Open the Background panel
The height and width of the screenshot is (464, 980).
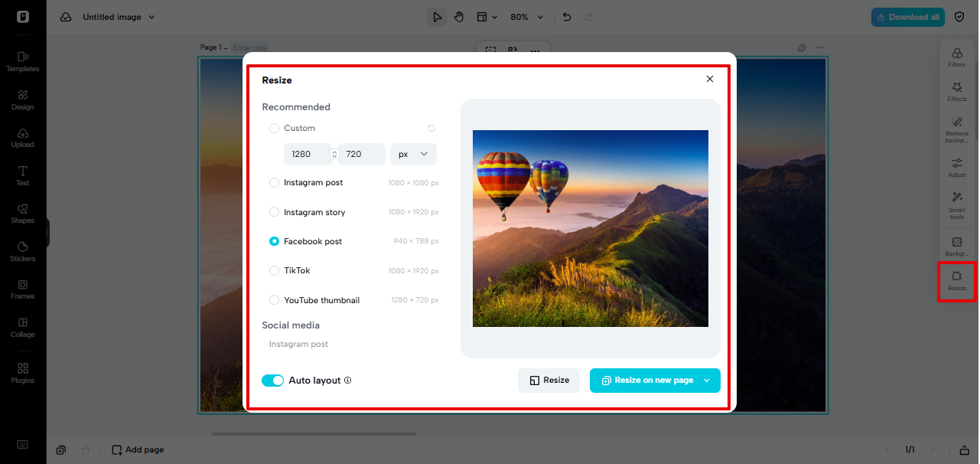tap(956, 247)
